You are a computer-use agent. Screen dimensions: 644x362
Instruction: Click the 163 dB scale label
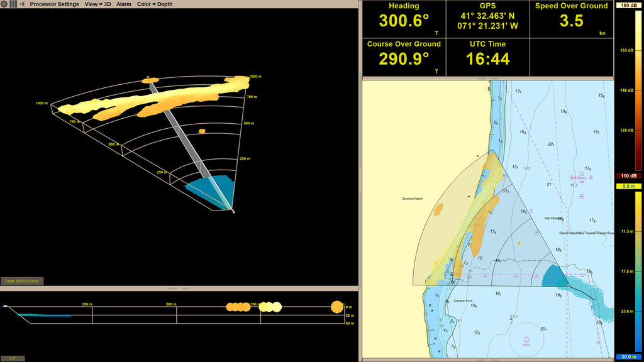626,50
